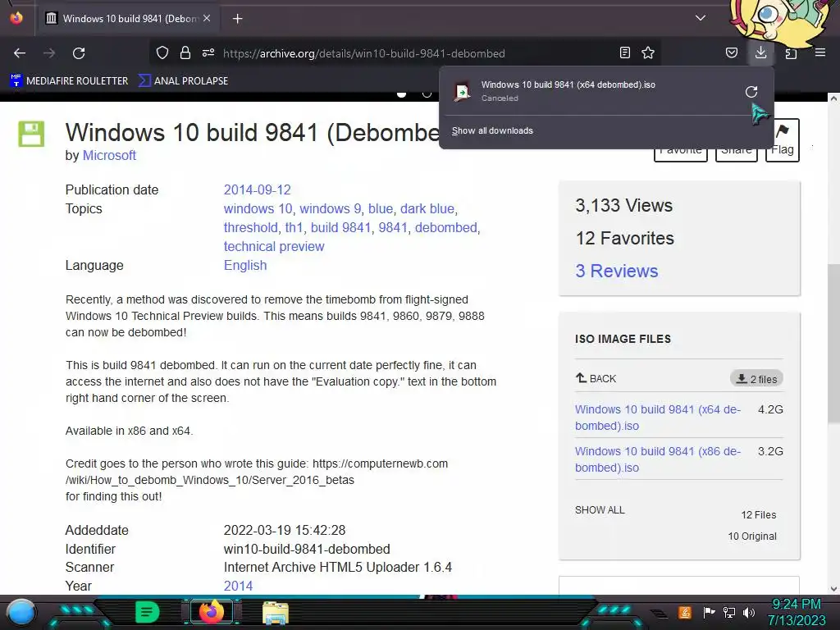The image size is (840, 630).
Task: Open the dark blue topic link
Action: pos(427,208)
